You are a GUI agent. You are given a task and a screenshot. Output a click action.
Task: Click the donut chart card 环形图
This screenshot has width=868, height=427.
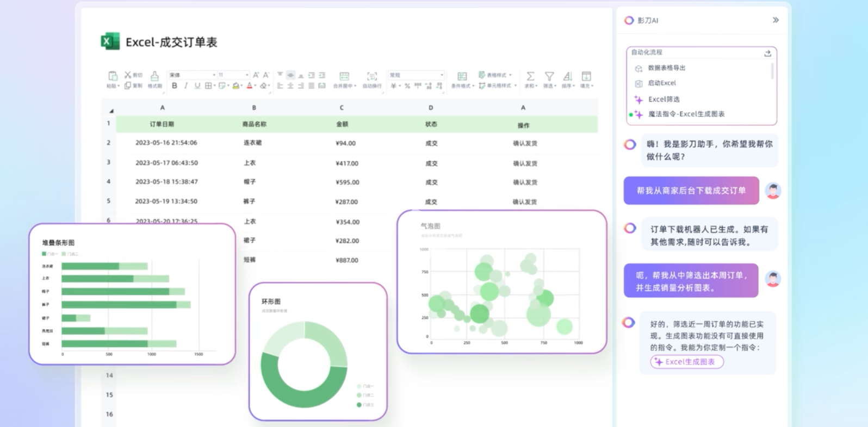coord(318,351)
